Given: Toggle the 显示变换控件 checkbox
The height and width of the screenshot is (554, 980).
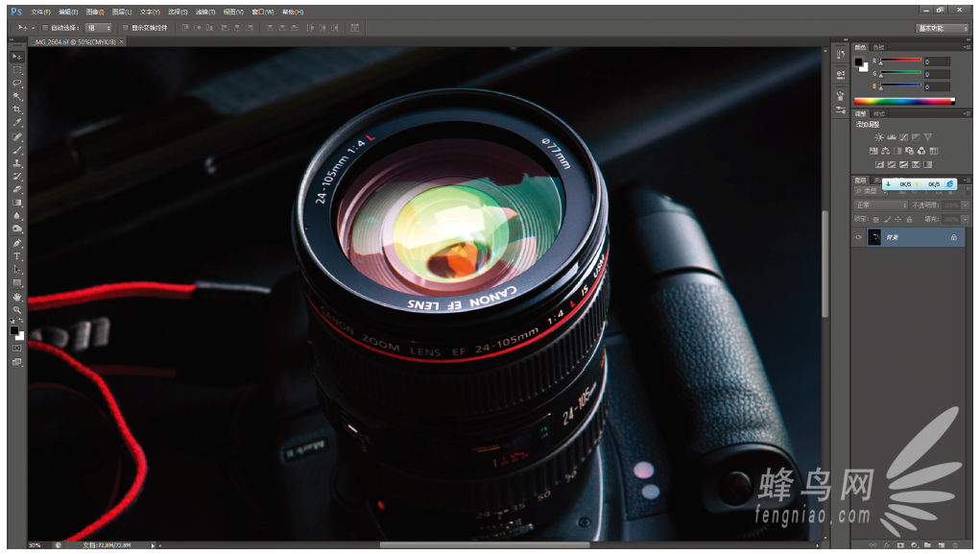Looking at the screenshot, I should (126, 28).
